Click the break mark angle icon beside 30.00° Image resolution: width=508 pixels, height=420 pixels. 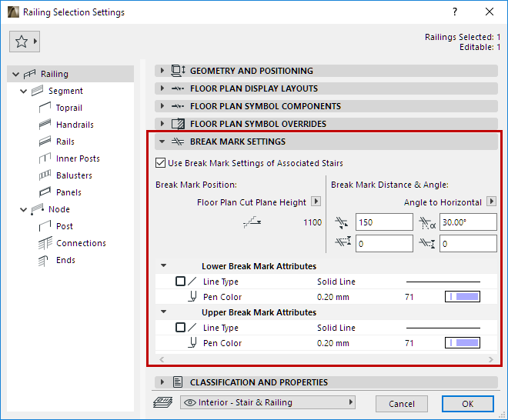point(427,223)
